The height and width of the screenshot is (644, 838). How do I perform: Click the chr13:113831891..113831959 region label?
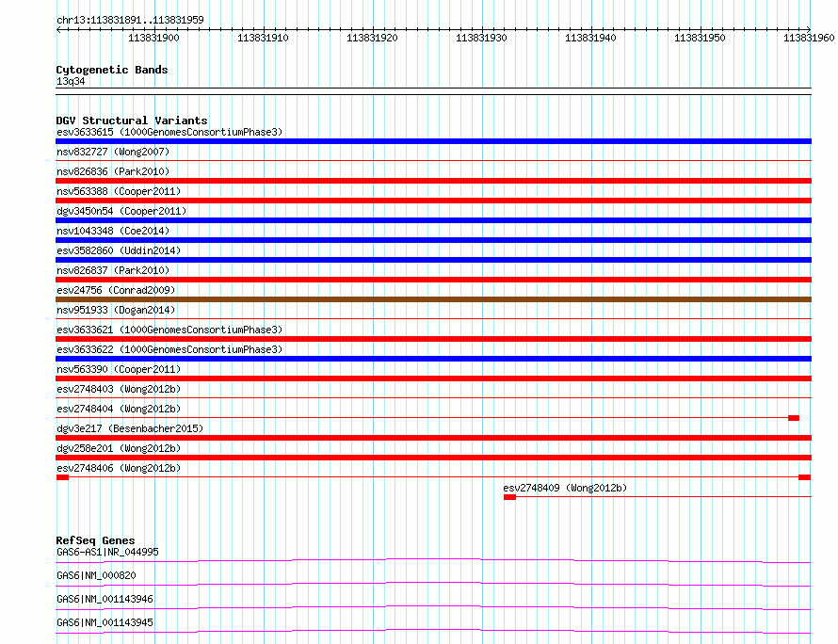click(130, 20)
